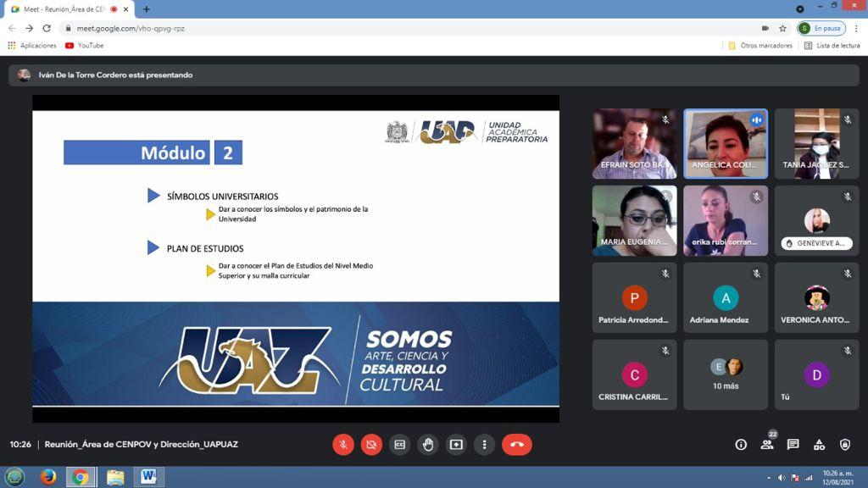Open a new browser tab

coord(147,9)
